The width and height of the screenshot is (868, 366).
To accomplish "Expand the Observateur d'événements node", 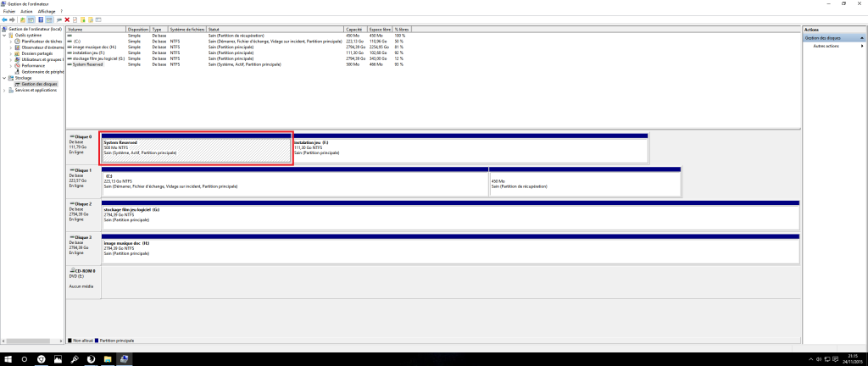I will click(x=11, y=47).
